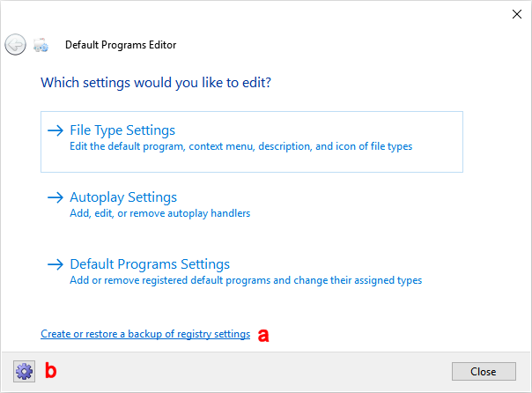Create or restore a registry settings backup
This screenshot has width=532, height=393.
tap(145, 334)
